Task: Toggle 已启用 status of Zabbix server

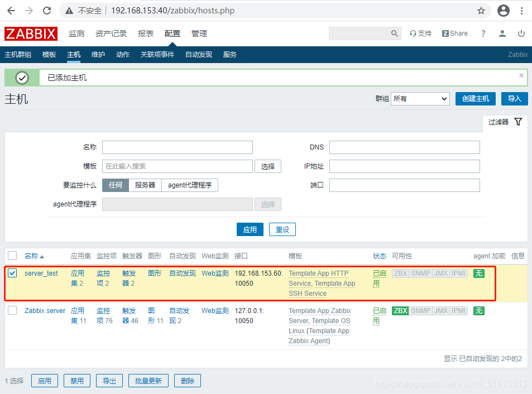Action: [x=379, y=316]
